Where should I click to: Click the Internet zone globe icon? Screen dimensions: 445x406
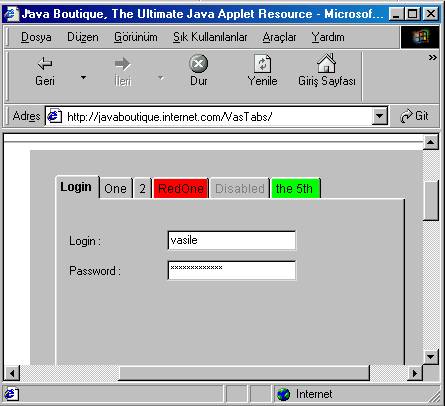283,394
